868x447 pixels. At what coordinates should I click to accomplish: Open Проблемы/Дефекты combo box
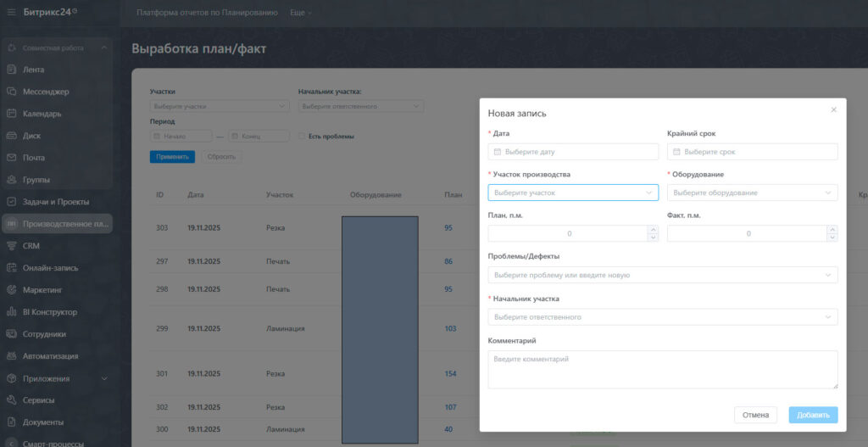(662, 275)
